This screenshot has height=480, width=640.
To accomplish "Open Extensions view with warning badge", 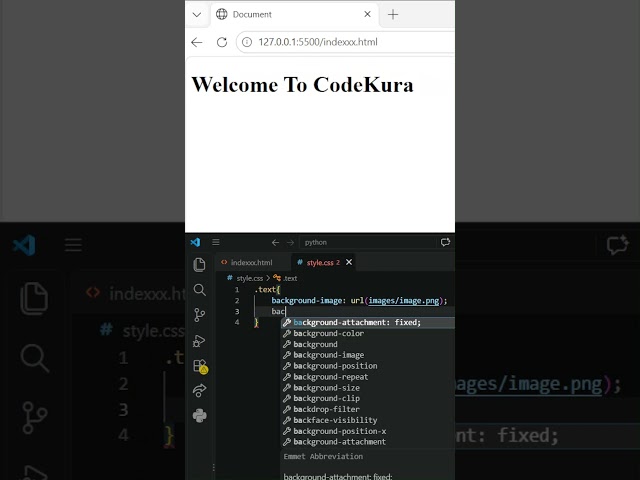I will [200, 366].
